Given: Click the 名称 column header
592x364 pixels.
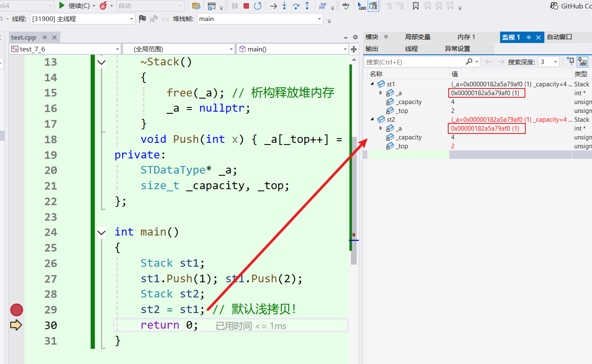Looking at the screenshot, I should click(x=408, y=74).
